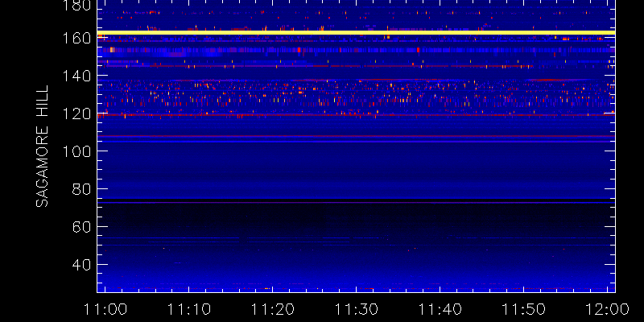Click the 11:50 time axis label

coord(524,309)
